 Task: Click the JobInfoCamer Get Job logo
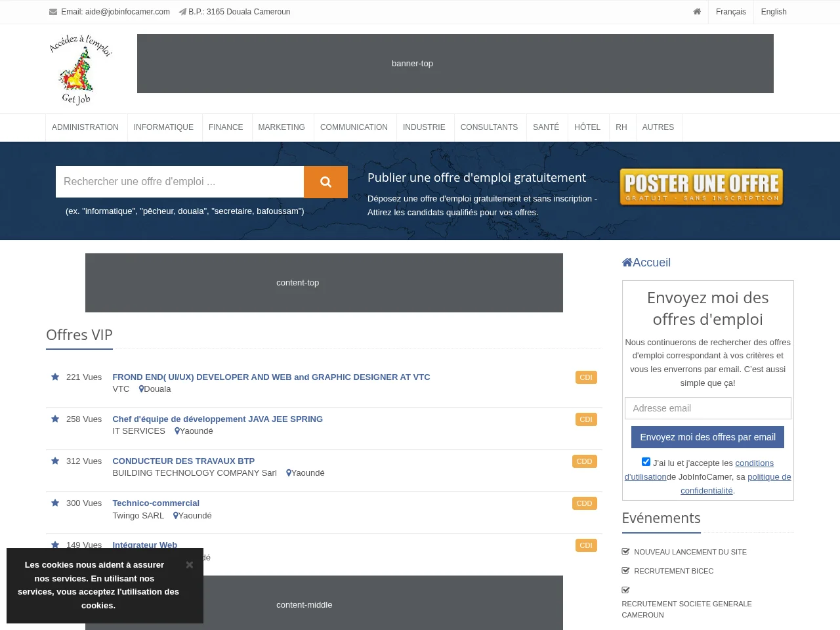pyautogui.click(x=81, y=69)
